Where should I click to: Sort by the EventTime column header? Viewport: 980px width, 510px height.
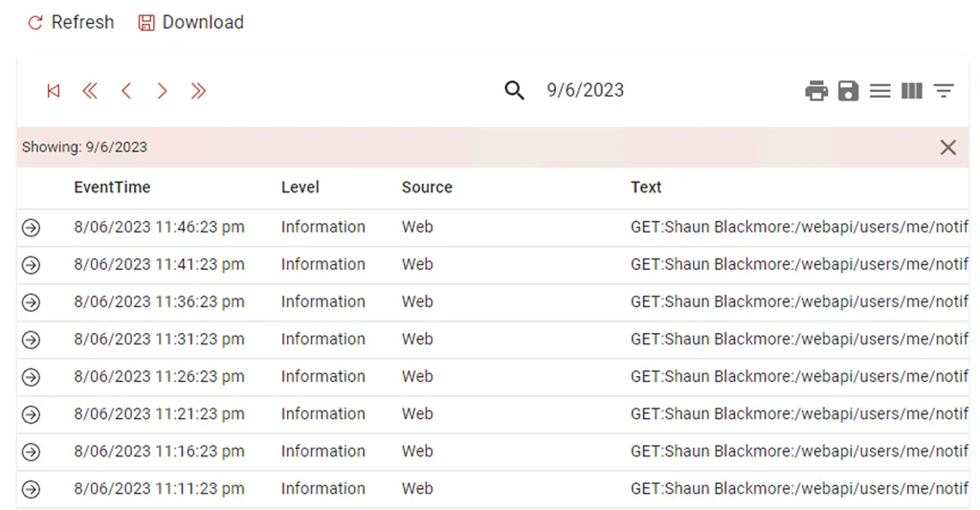point(113,188)
